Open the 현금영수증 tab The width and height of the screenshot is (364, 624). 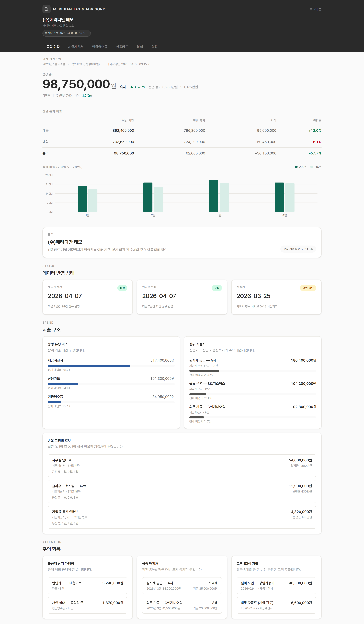point(100,47)
